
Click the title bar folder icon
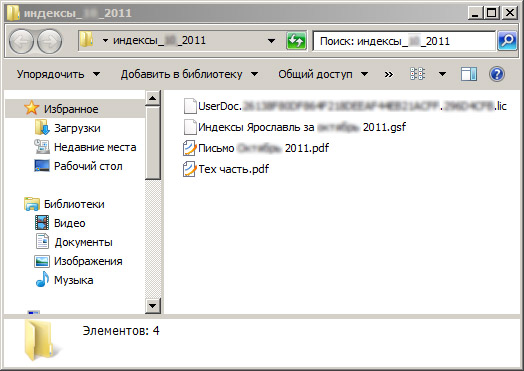pyautogui.click(x=13, y=13)
